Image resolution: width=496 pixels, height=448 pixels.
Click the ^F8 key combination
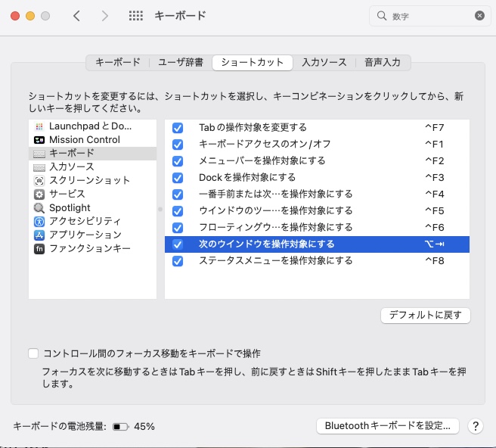point(434,261)
